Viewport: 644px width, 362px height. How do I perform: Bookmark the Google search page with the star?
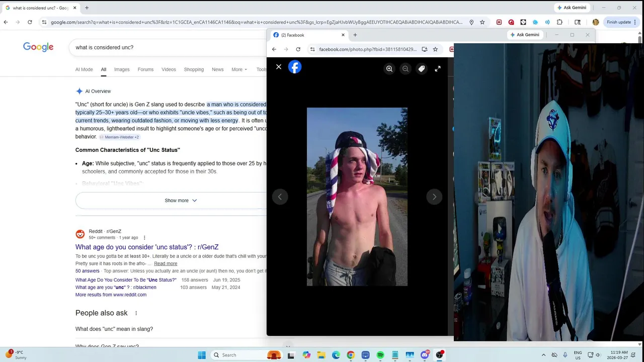click(482, 22)
